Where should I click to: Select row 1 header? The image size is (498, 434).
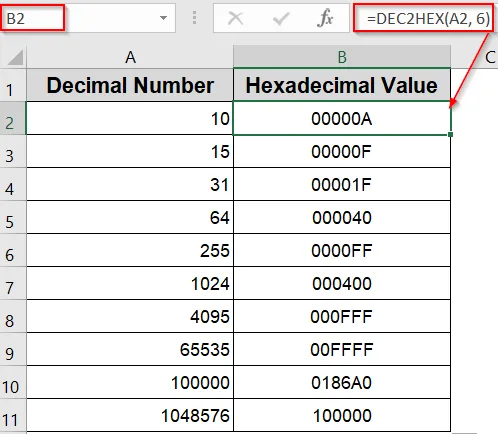tap(13, 85)
